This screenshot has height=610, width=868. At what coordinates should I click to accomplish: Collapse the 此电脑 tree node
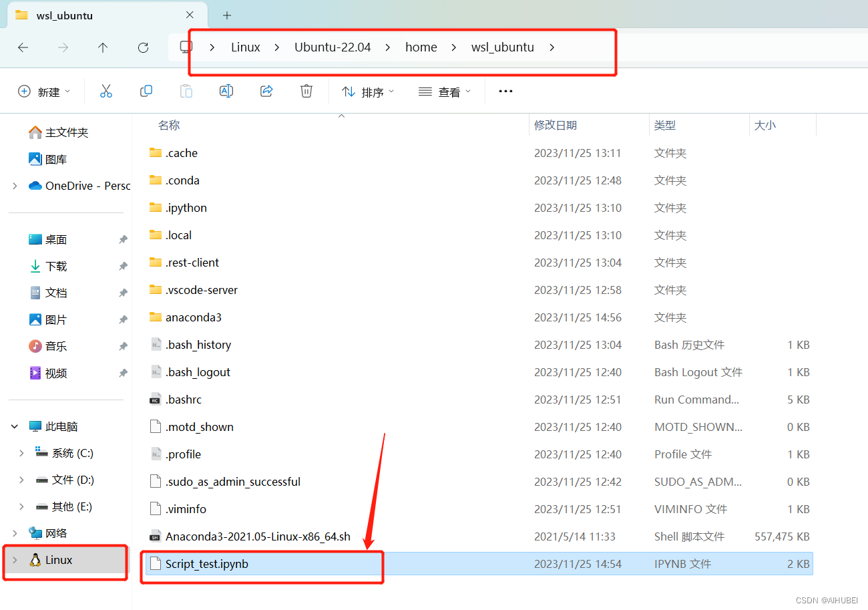[x=15, y=426]
